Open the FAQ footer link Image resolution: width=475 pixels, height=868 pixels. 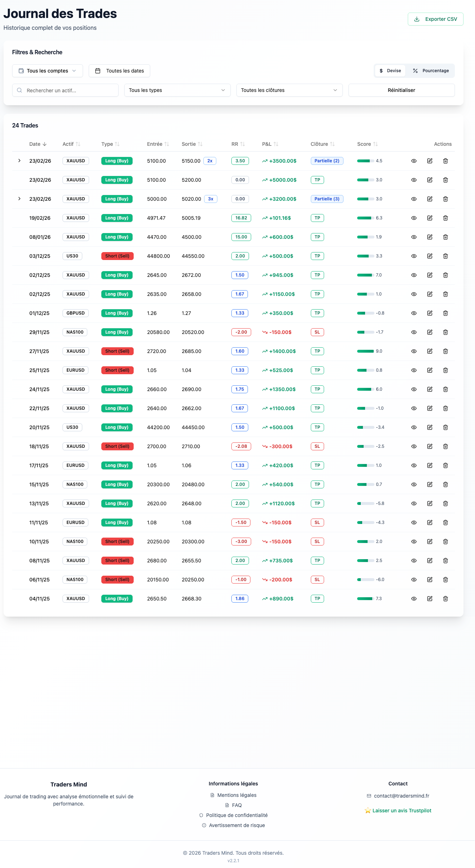coord(233,805)
